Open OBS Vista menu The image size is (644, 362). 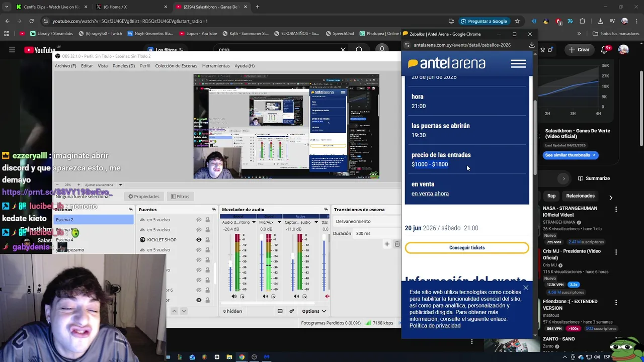click(x=103, y=66)
